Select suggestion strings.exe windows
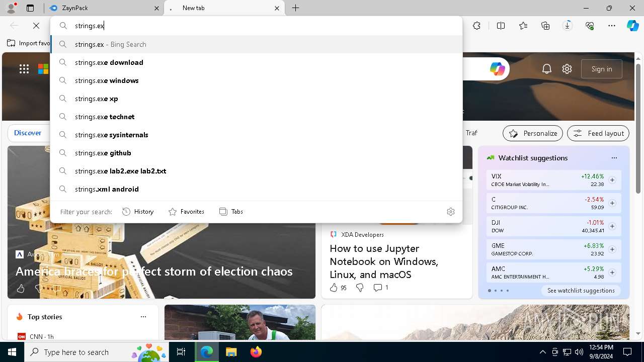Screen dimensions: 644x362 (x=257, y=80)
